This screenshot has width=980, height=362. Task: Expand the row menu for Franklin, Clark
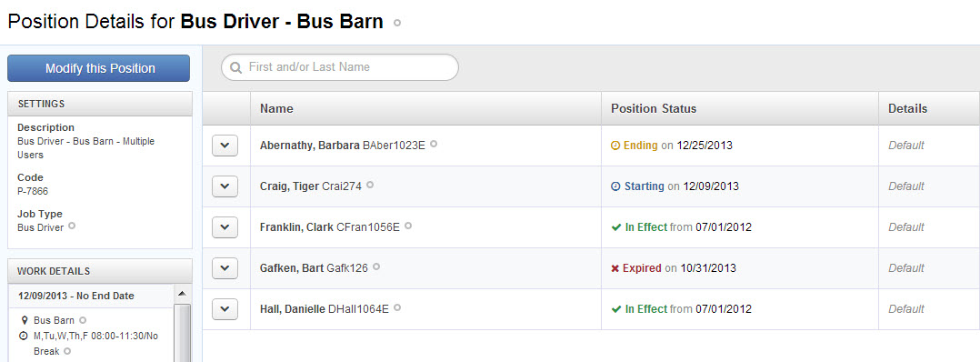225,227
